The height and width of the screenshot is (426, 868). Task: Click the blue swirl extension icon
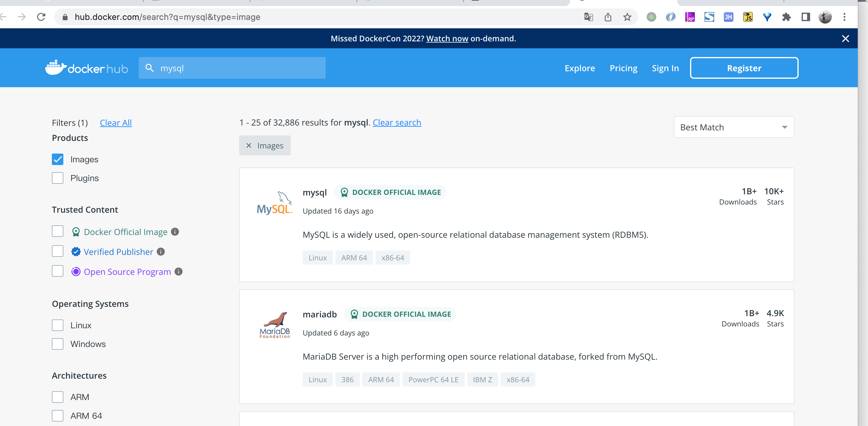[670, 17]
